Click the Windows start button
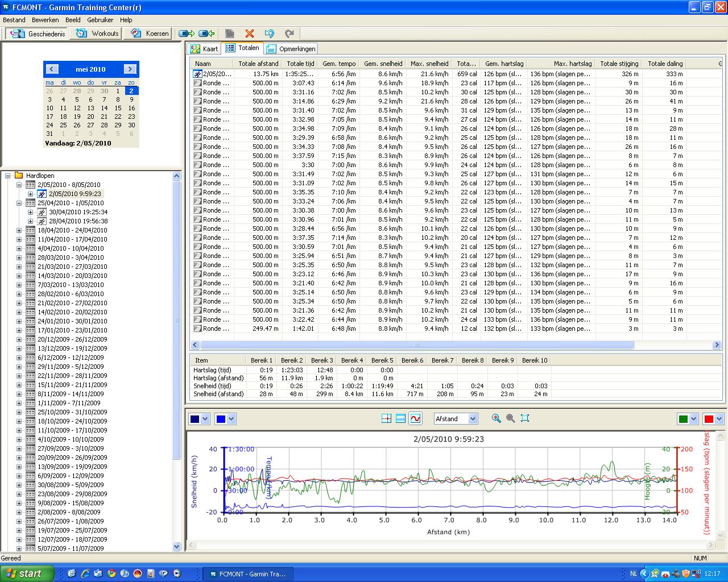728x582 pixels. (27, 573)
